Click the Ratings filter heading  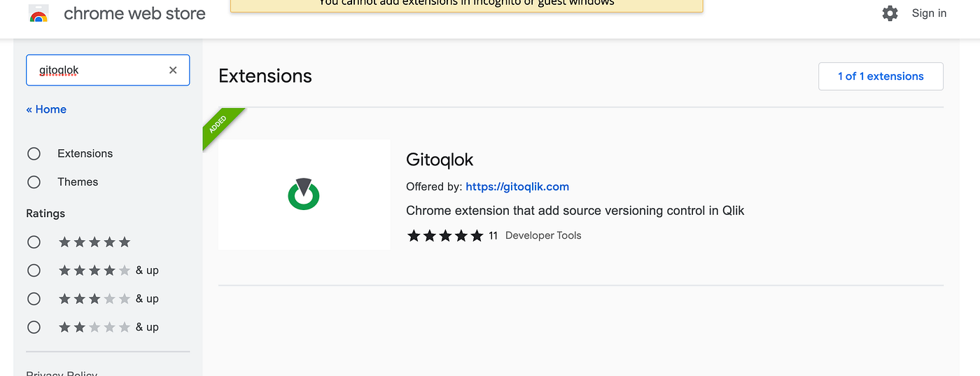click(45, 214)
